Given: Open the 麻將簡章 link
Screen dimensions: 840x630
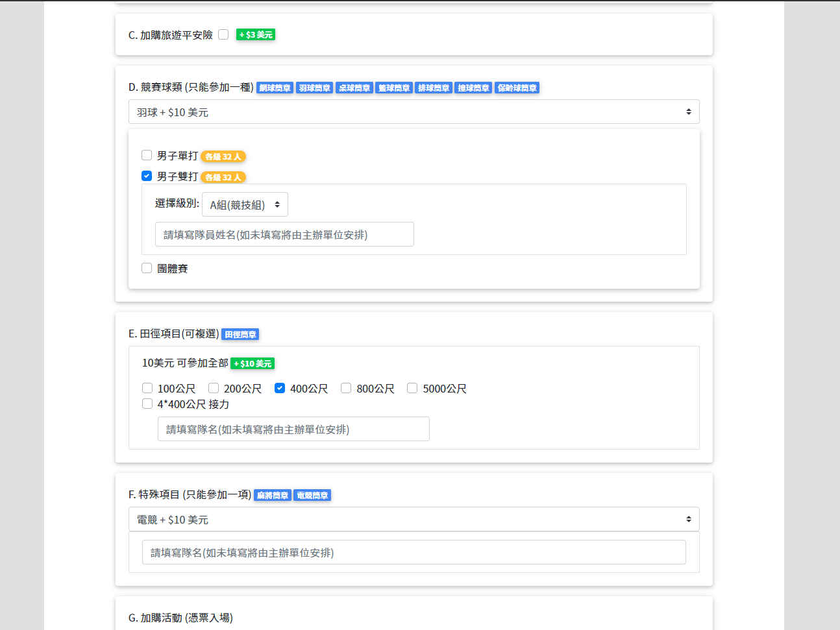Looking at the screenshot, I should pyautogui.click(x=272, y=495).
